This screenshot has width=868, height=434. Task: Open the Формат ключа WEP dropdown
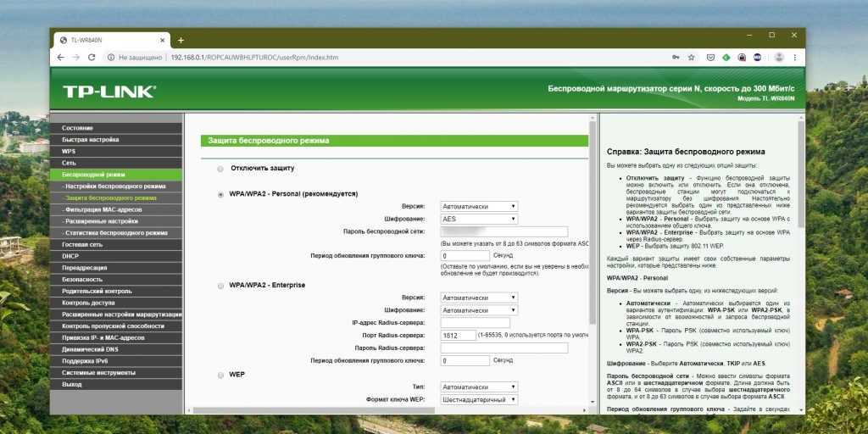[x=479, y=399]
